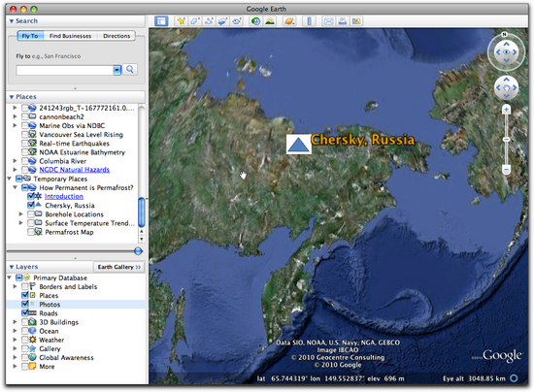Click the weather sun icon in Layers
This screenshot has height=392, width=534.
pyautogui.click(x=32, y=340)
